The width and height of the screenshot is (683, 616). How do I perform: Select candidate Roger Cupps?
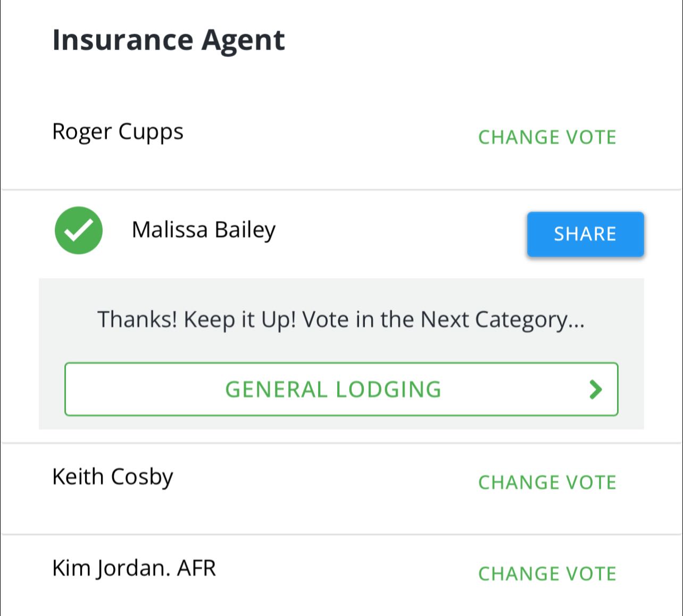click(118, 131)
